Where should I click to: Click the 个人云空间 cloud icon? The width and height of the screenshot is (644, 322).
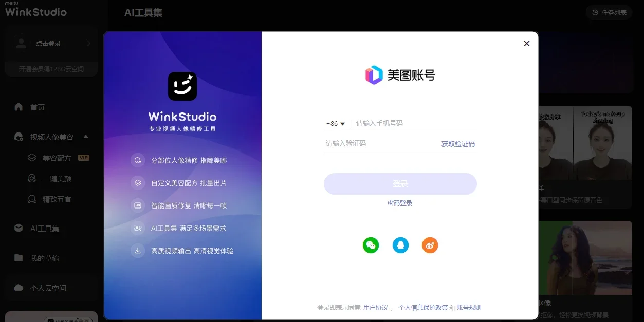(x=19, y=288)
